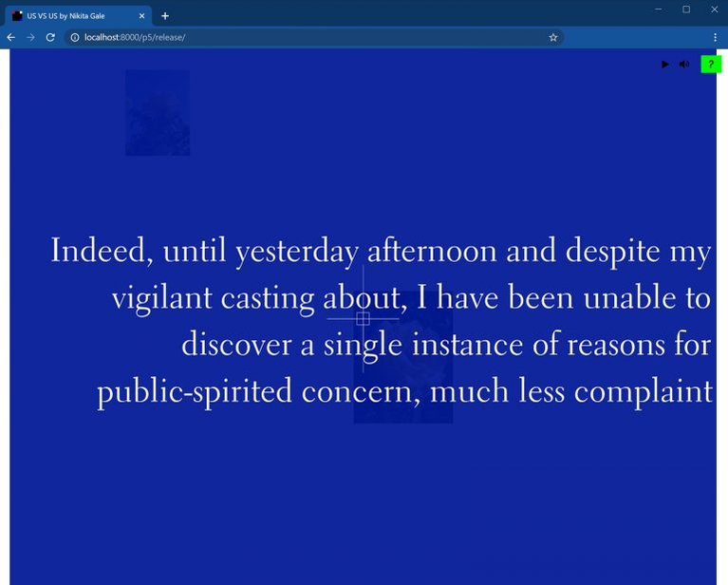Close the 'US VS US by Nikita Gale' tab
This screenshot has height=585, width=728.
point(141,16)
